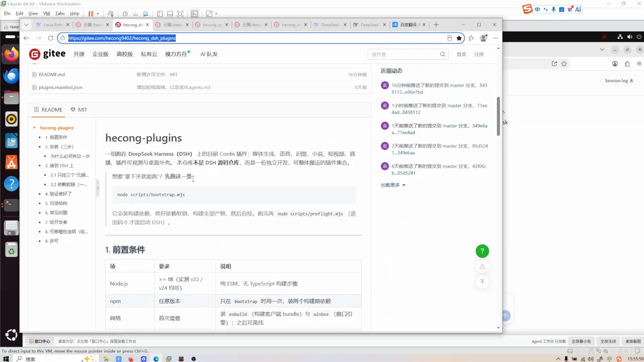Click VMware full screen icon
The image size is (644, 362).
click(180, 14)
